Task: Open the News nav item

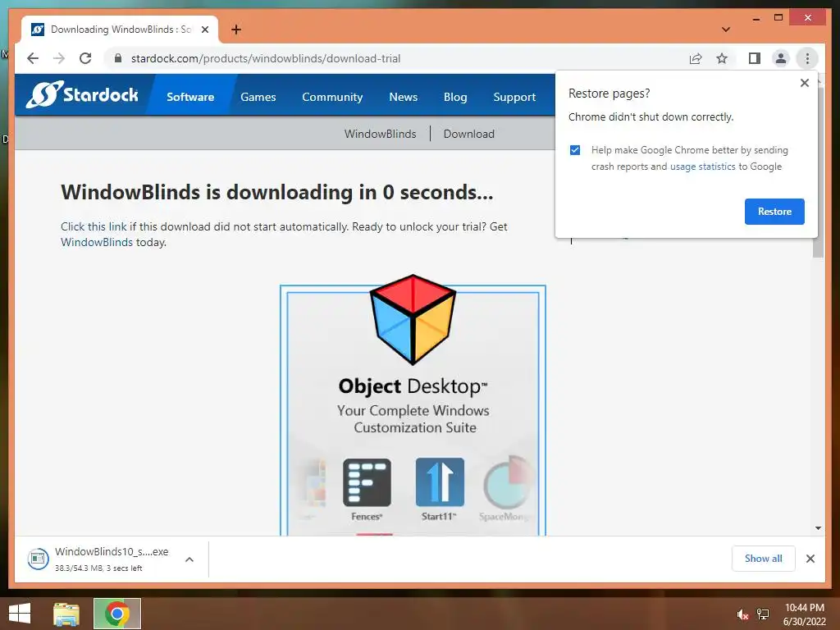Action: click(x=403, y=97)
